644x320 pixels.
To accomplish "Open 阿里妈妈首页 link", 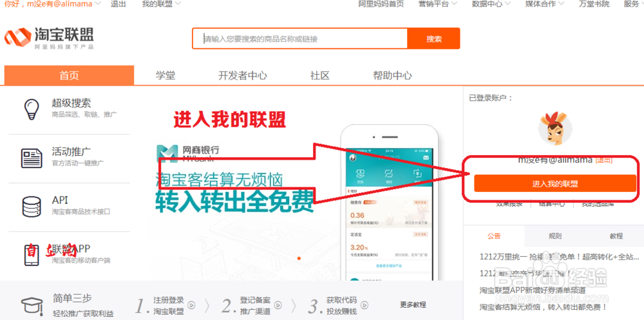I will tap(381, 4).
